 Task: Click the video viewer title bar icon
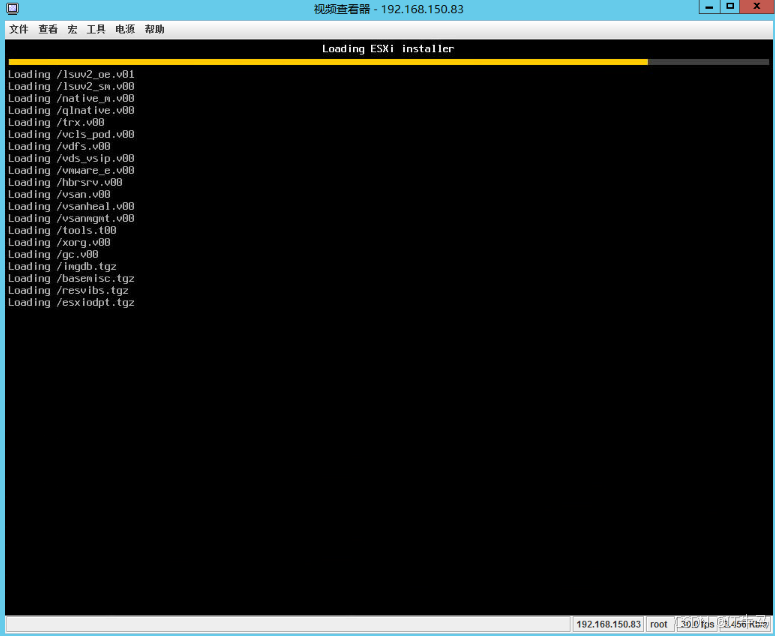point(13,8)
